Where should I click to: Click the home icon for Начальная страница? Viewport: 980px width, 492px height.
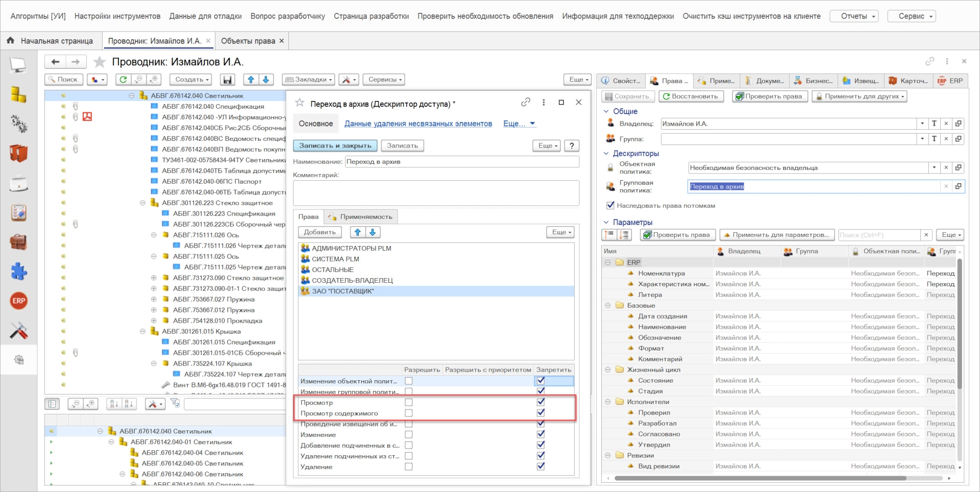(x=10, y=40)
